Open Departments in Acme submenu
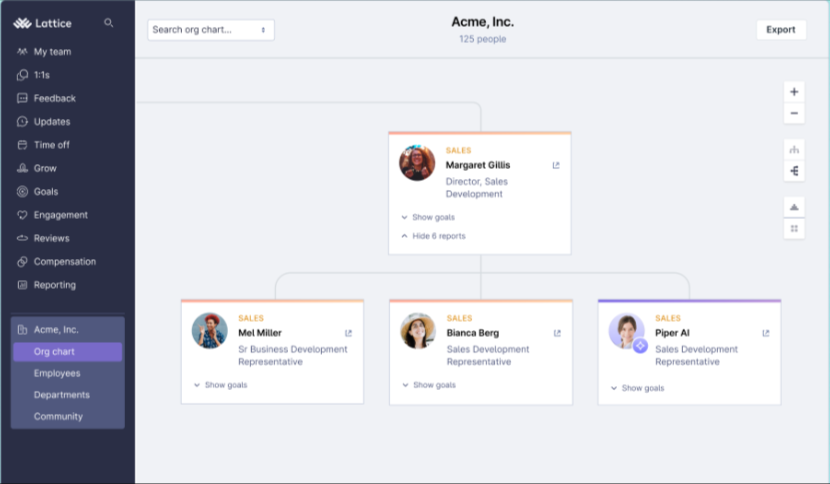This screenshot has width=830, height=484. pyautogui.click(x=62, y=395)
